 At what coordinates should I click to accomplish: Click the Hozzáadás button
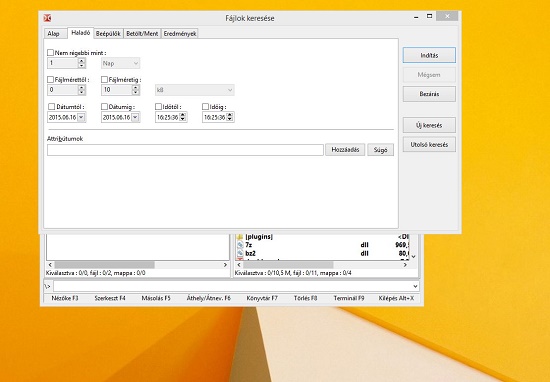pyautogui.click(x=345, y=150)
